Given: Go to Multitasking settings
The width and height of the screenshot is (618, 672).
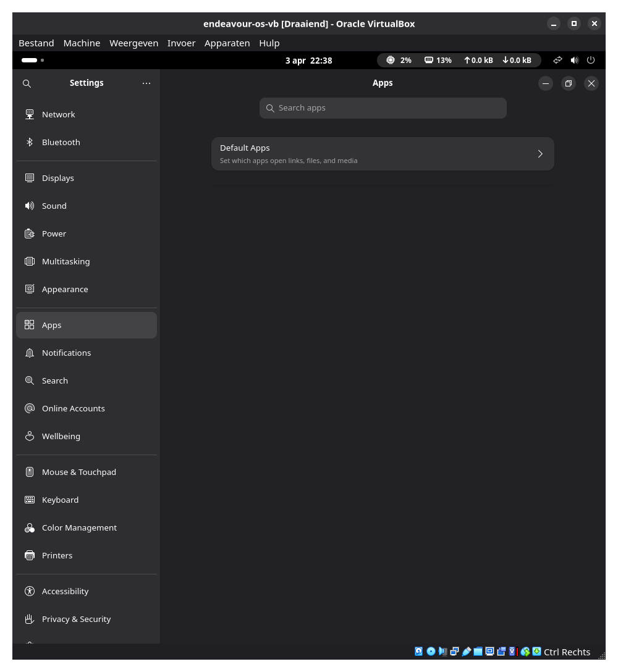Looking at the screenshot, I should [x=66, y=261].
